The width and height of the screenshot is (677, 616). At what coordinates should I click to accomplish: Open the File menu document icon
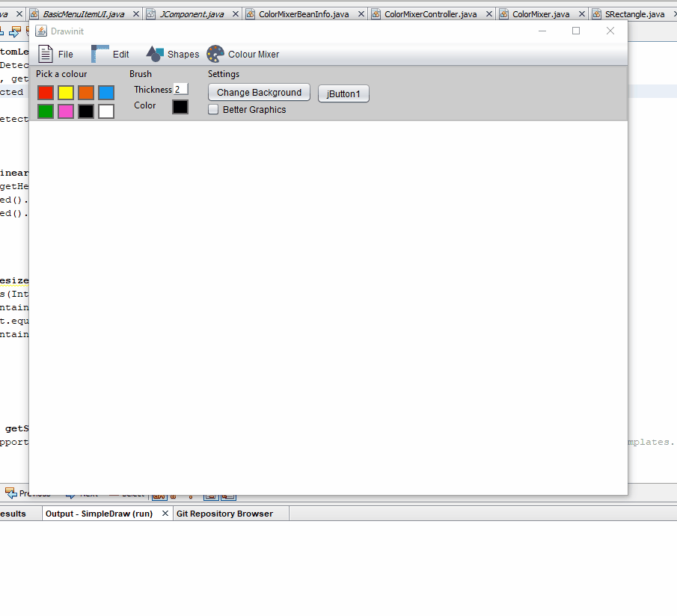pos(46,55)
